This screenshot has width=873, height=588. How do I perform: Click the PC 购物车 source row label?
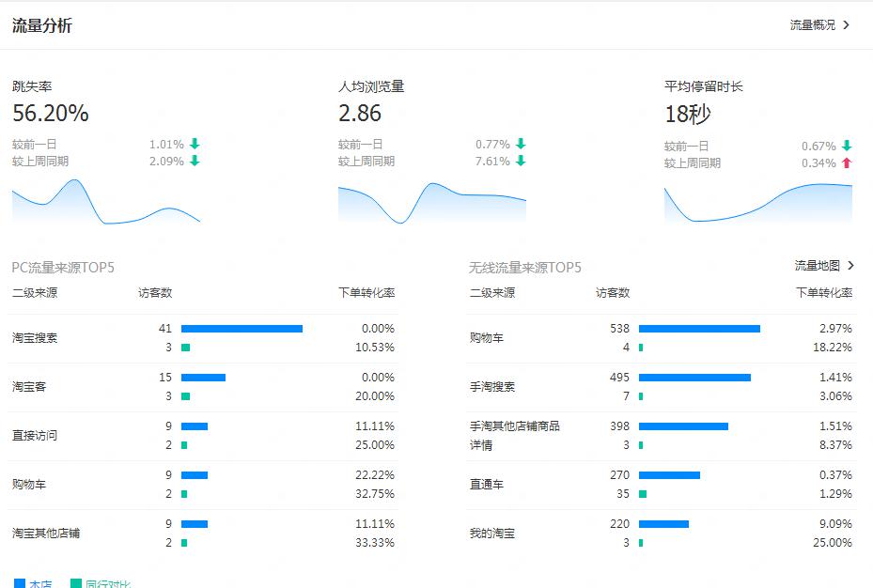tap(29, 485)
